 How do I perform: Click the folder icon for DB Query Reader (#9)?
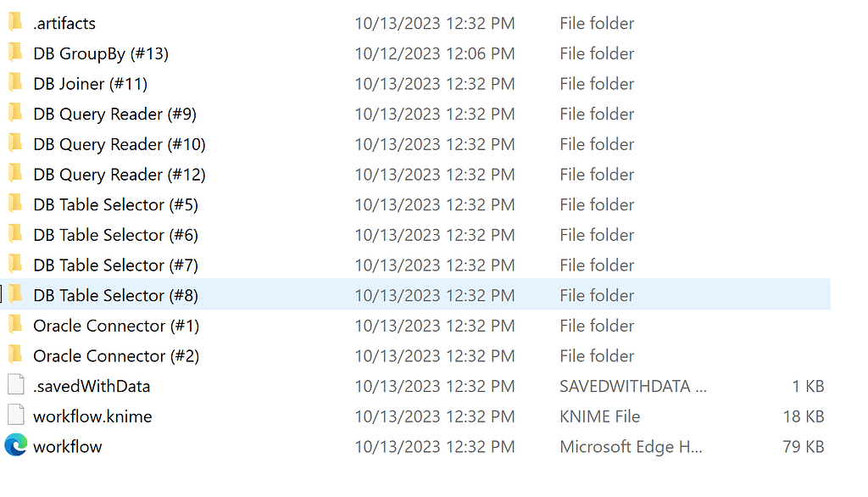click(15, 114)
